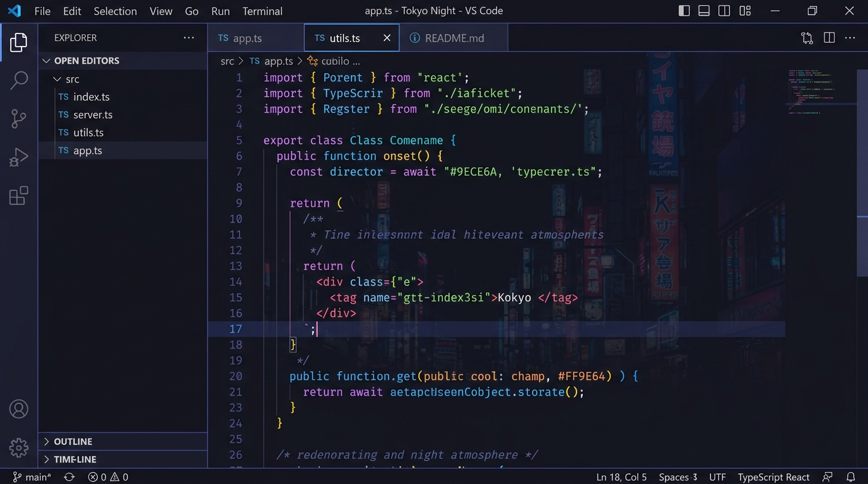Viewport: 868px width, 484px height.
Task: Toggle the bottom panel layout button
Action: coord(704,11)
